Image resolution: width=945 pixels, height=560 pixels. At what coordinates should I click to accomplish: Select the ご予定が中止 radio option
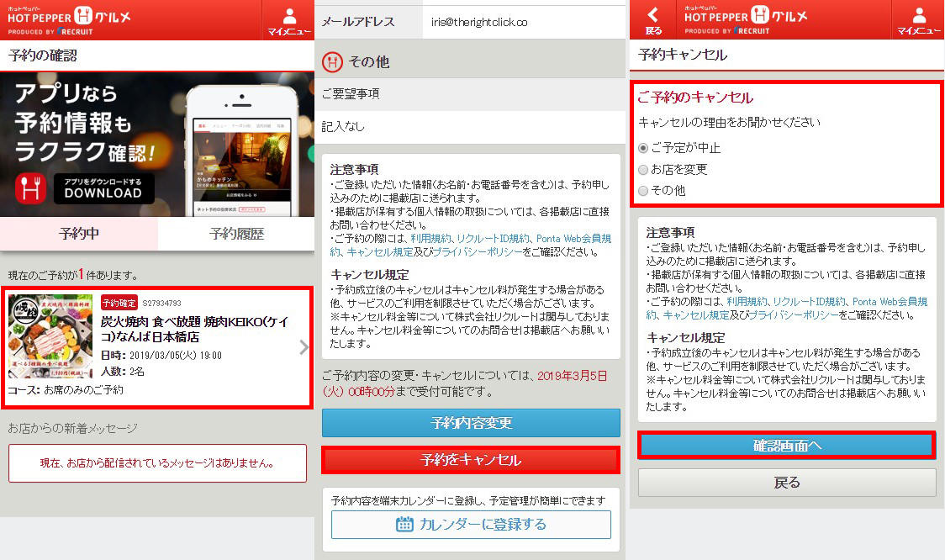pyautogui.click(x=643, y=148)
